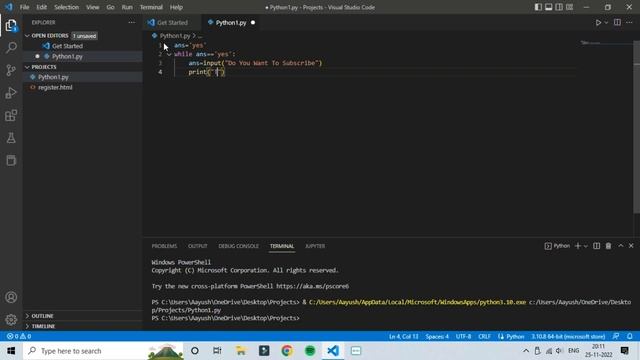This screenshot has height=360, width=640.
Task: Change line endings via CRLF
Action: 484,336
